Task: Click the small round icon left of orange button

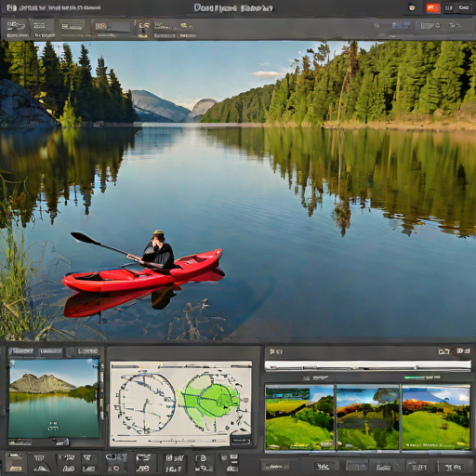Action: click(412, 7)
